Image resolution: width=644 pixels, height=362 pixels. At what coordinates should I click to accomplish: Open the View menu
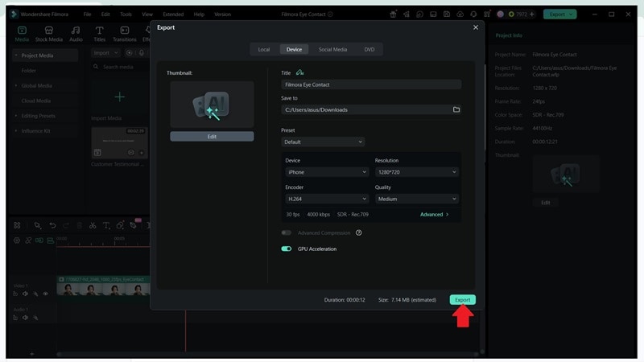(x=147, y=14)
